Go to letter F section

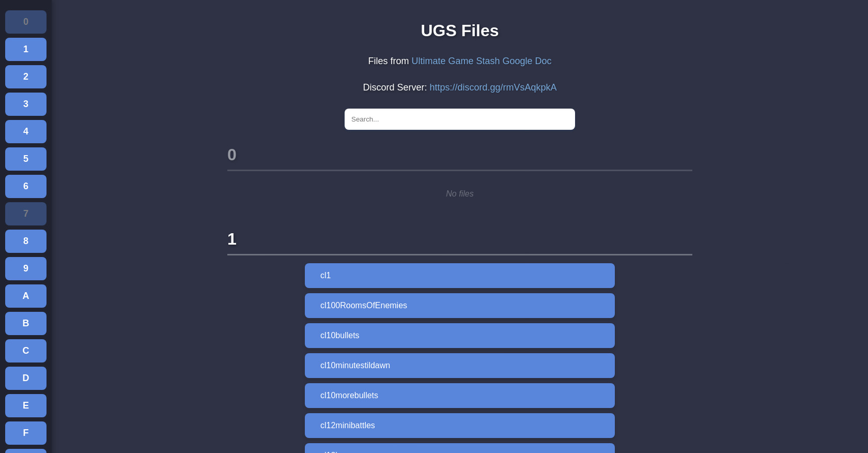click(x=26, y=433)
